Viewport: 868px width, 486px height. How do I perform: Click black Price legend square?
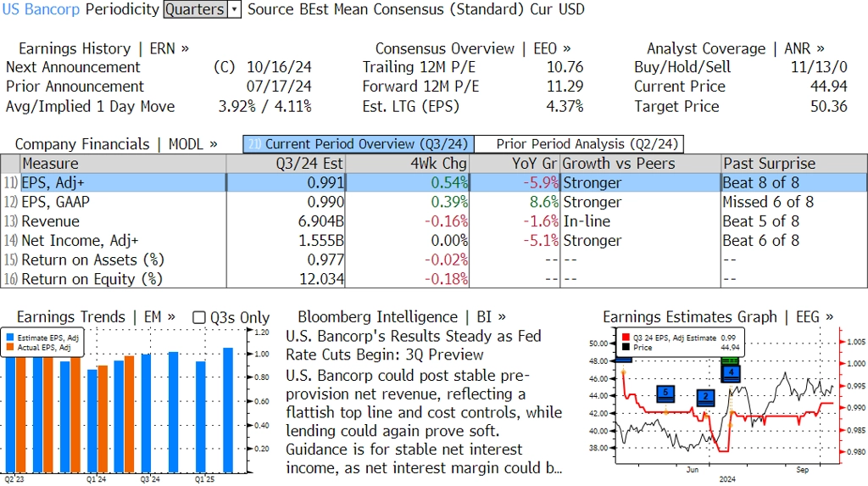(626, 347)
